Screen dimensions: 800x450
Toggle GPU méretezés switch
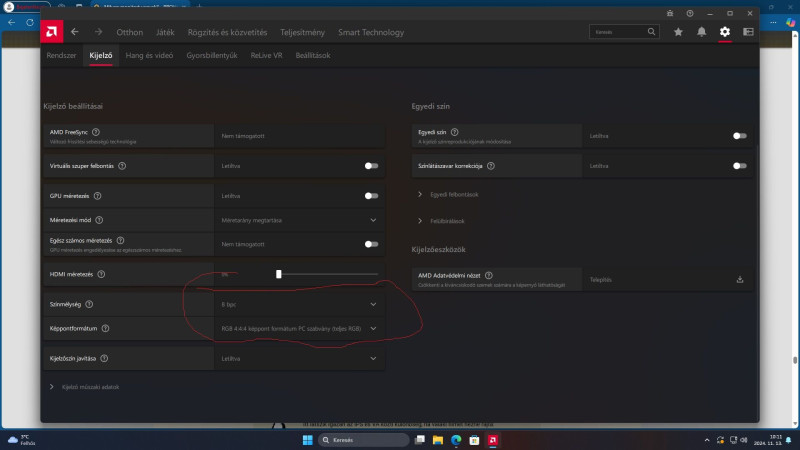click(371, 196)
